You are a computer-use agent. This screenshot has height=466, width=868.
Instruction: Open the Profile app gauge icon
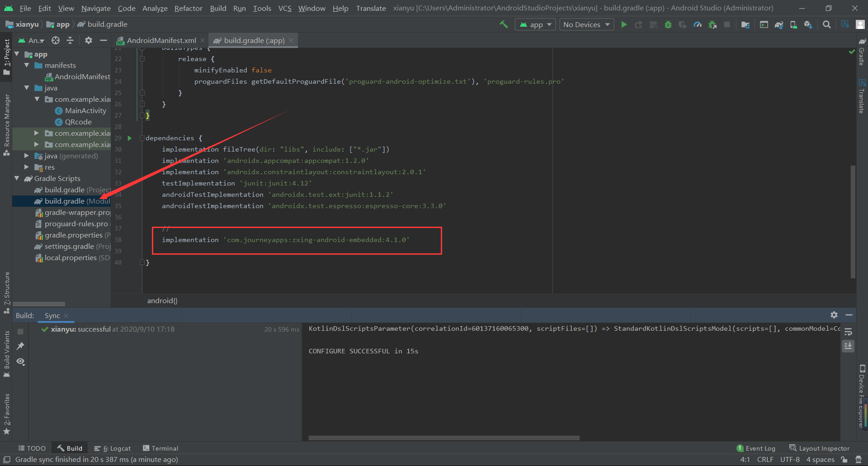point(698,24)
